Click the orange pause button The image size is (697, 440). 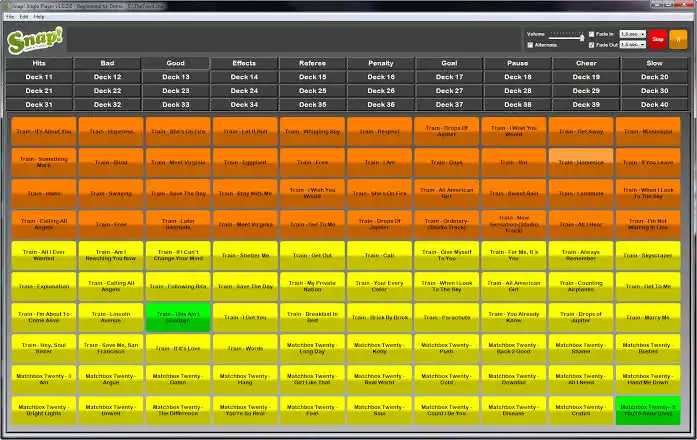point(678,39)
